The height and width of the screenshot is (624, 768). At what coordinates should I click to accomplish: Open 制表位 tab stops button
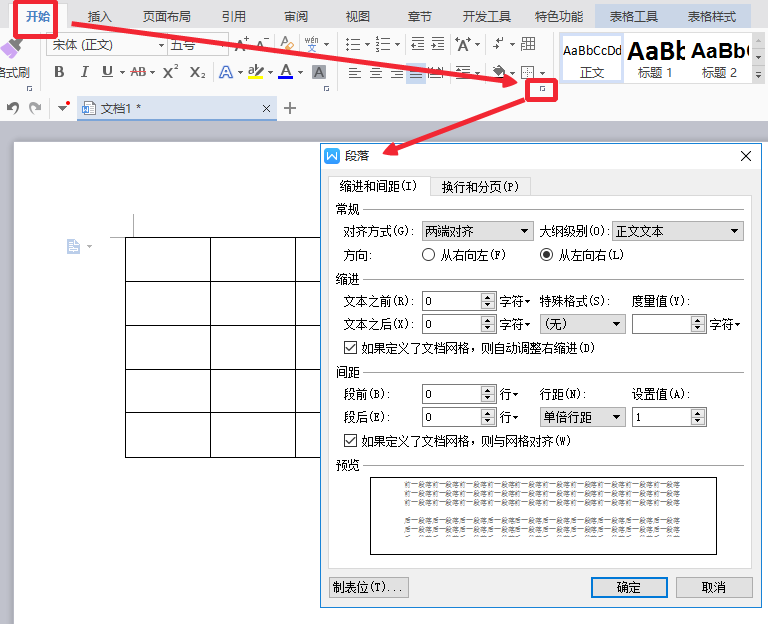click(368, 587)
